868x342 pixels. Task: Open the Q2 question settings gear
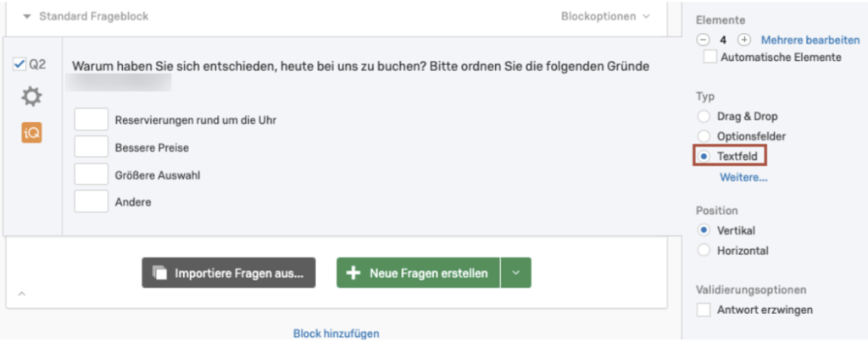[31, 97]
